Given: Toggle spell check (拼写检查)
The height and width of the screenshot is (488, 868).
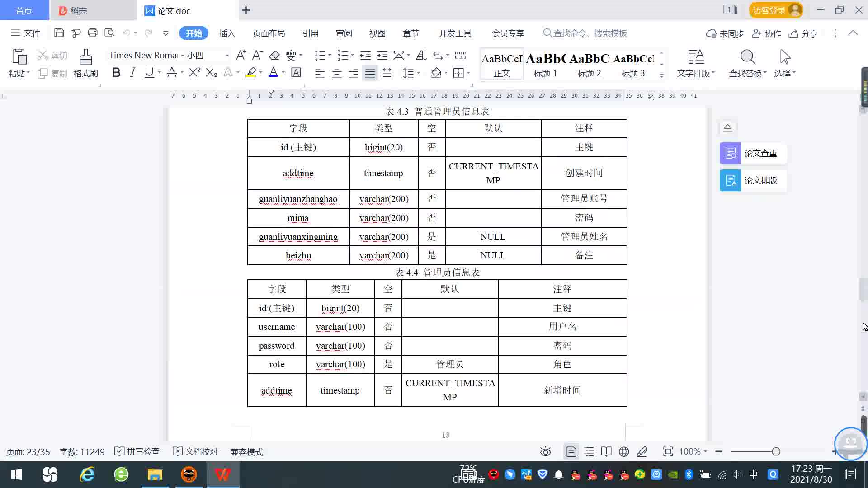Looking at the screenshot, I should coord(137,452).
